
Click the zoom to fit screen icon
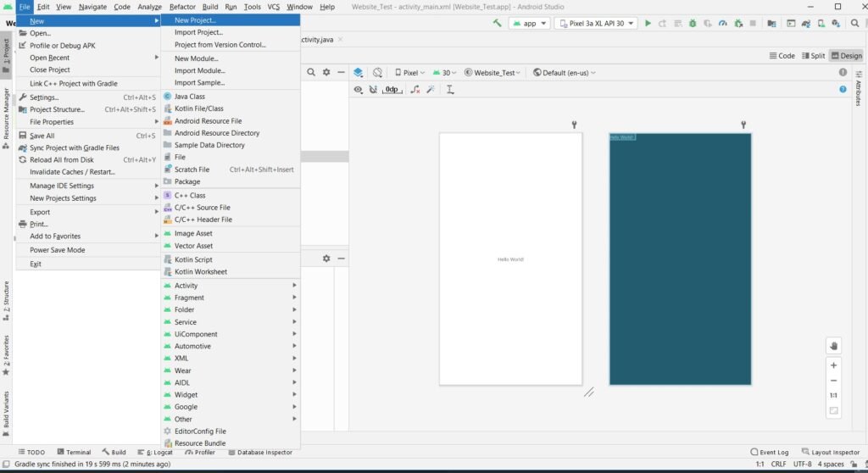click(834, 411)
